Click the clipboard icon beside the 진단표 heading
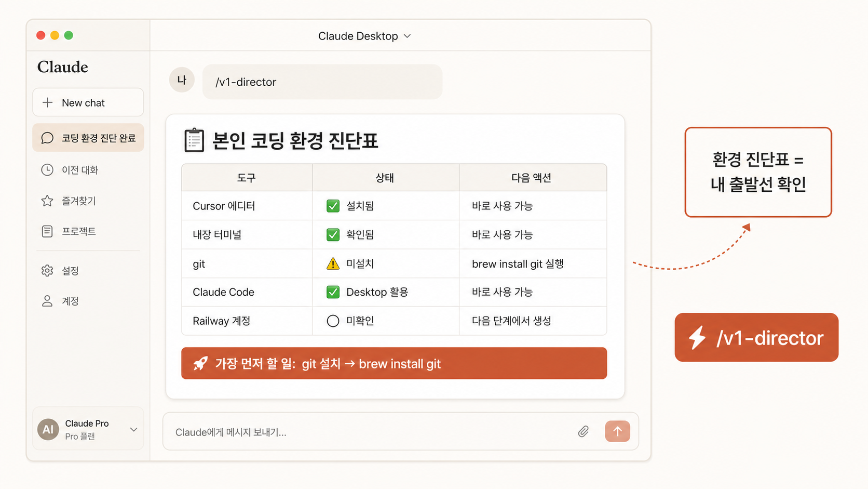Viewport: 868px width, 489px height. pos(194,140)
